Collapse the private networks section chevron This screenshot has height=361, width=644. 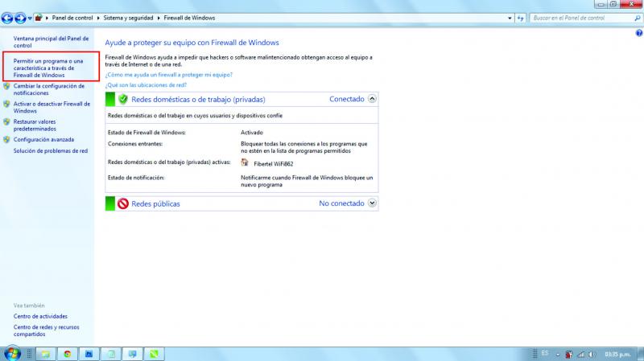pyautogui.click(x=372, y=99)
